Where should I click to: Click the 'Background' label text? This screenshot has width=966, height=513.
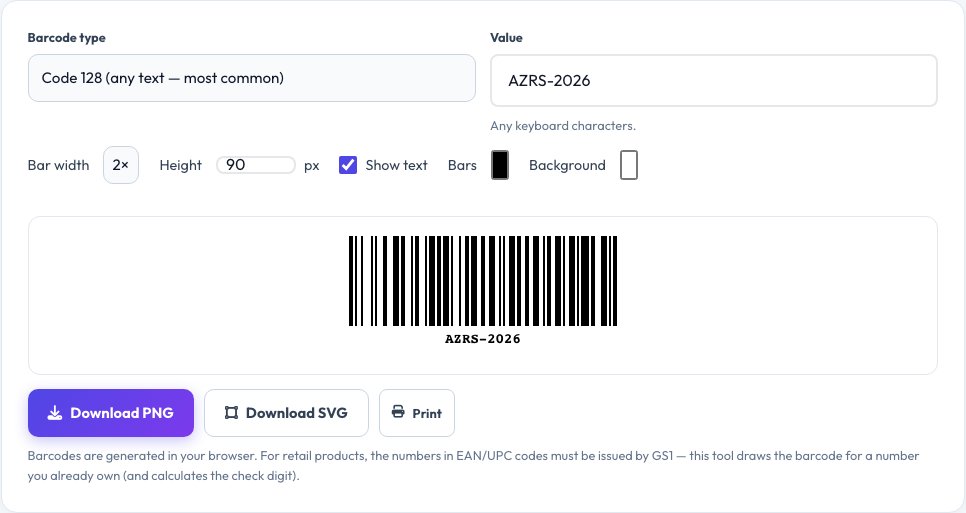coord(567,165)
